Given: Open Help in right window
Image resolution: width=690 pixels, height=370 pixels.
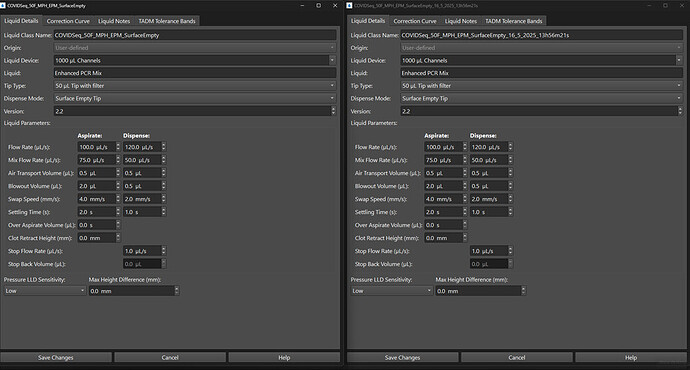Looking at the screenshot, I should click(x=631, y=357).
